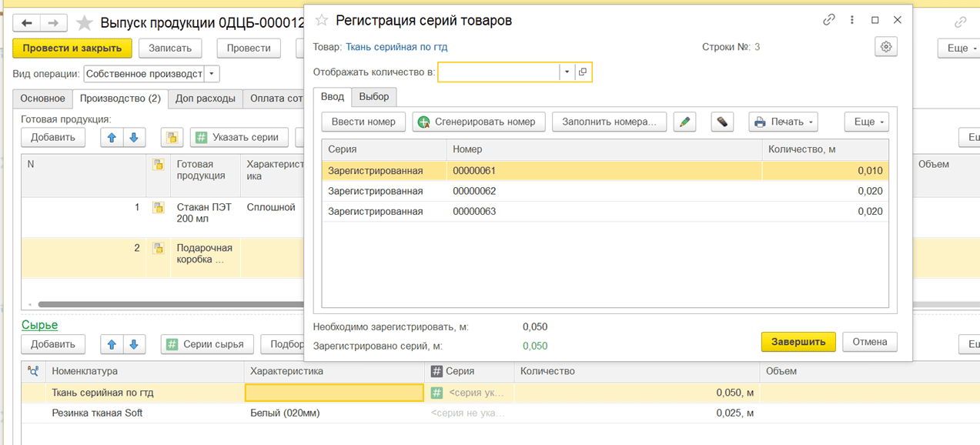Expand the Печать dropdown button
Screen dimensions: 980x445
pos(783,122)
